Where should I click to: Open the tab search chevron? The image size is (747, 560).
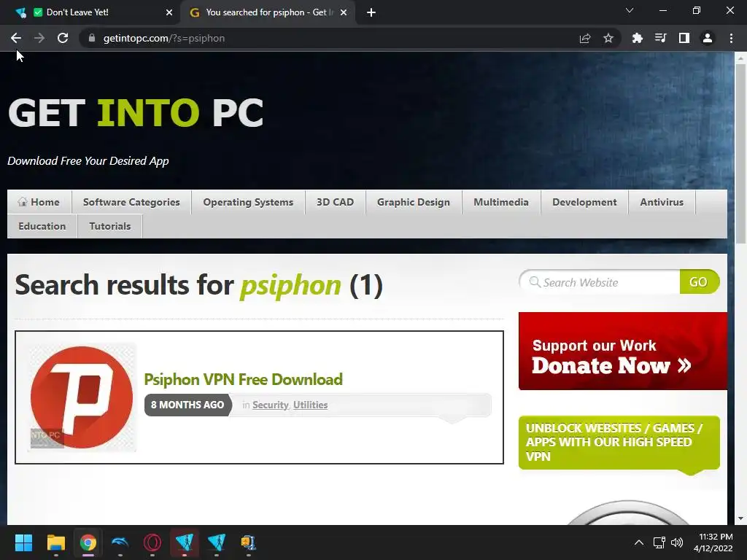click(630, 10)
